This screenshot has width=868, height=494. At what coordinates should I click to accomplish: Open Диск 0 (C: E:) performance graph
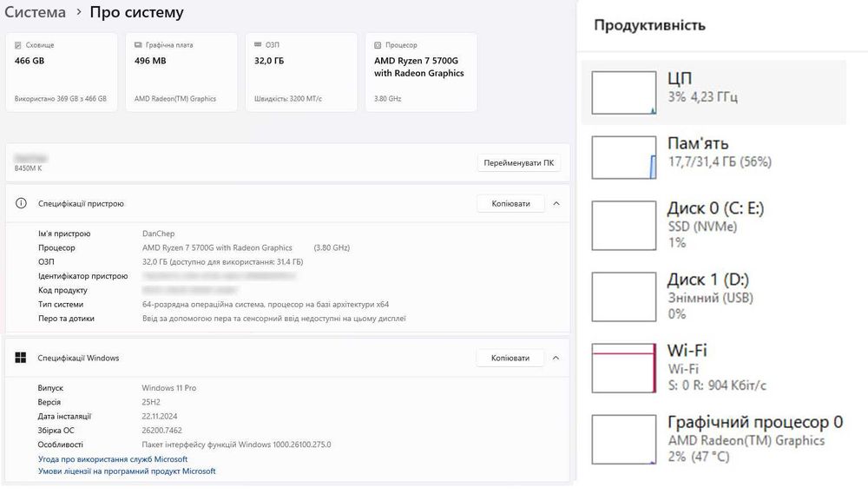624,225
